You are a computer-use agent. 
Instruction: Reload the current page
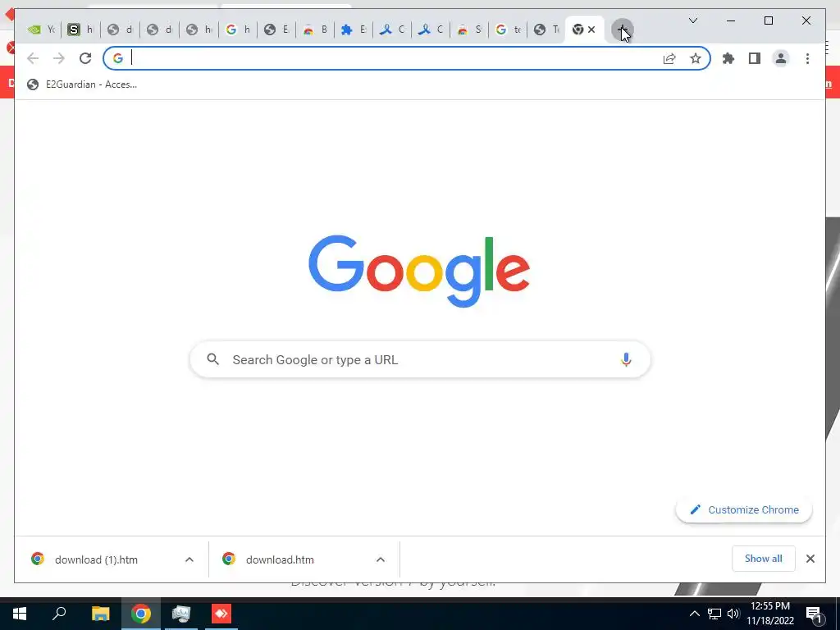pyautogui.click(x=85, y=58)
